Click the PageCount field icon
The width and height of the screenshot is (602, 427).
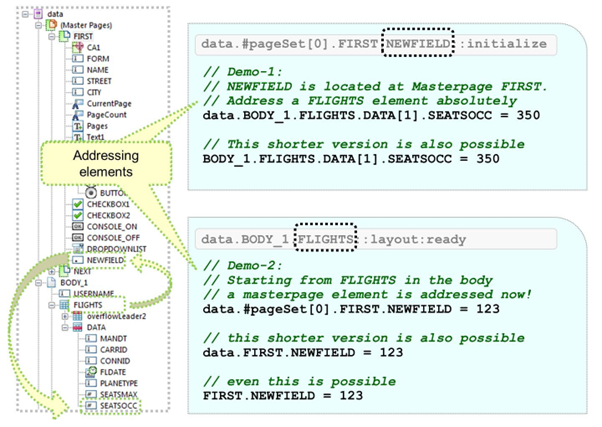78,115
